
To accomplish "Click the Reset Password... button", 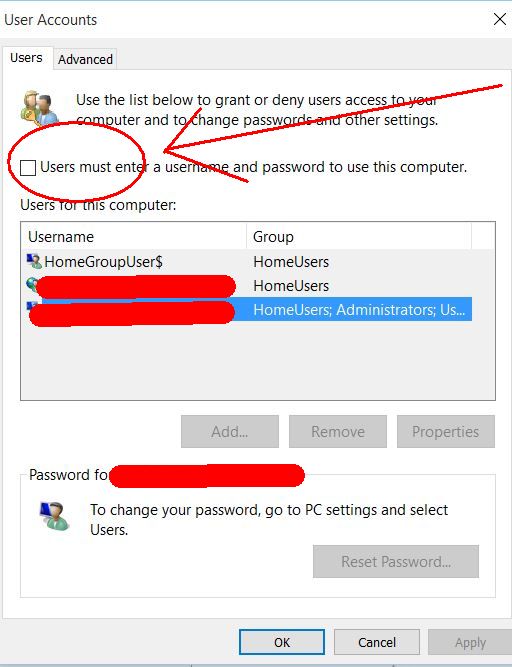I will click(396, 562).
